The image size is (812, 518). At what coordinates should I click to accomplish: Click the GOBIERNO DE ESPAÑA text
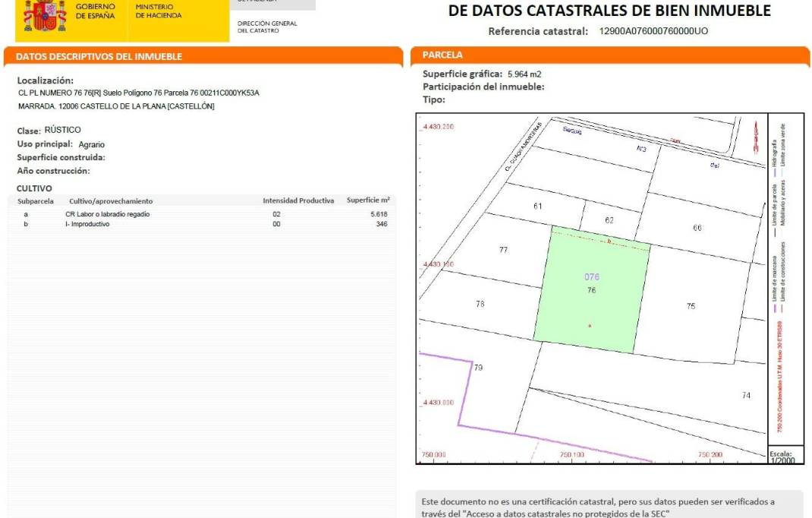96,11
